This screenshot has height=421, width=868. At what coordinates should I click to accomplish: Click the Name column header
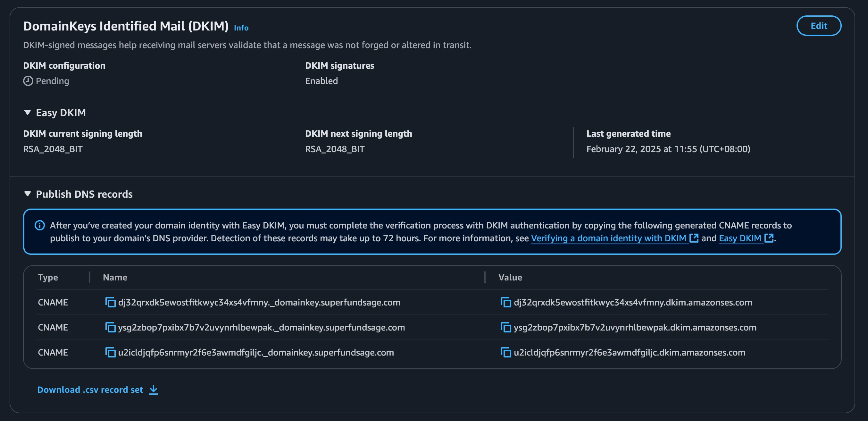click(x=115, y=277)
